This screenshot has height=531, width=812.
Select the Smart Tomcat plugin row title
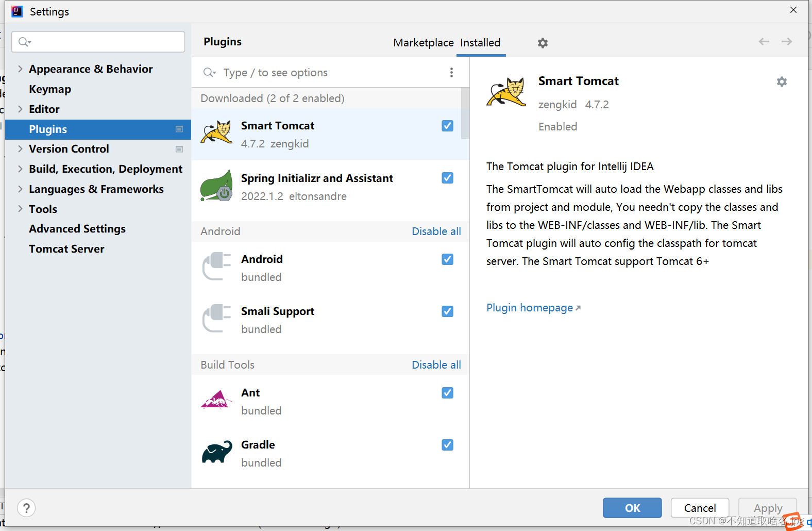coord(278,126)
